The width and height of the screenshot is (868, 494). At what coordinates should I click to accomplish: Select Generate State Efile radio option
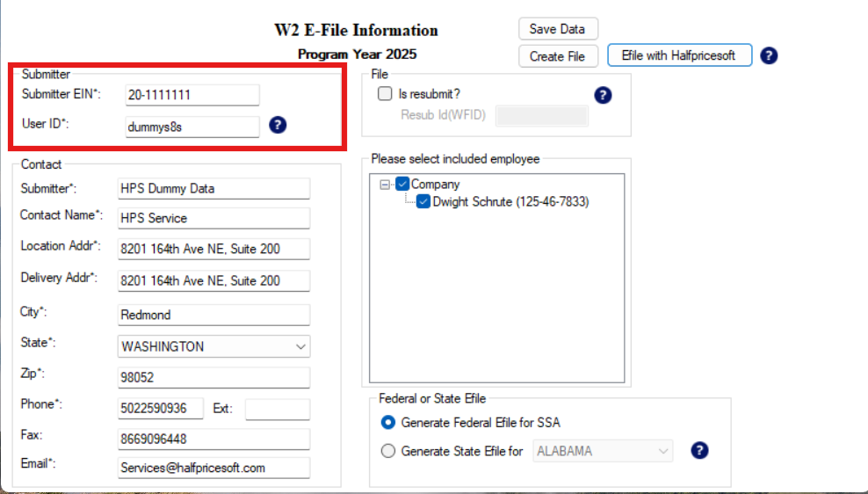click(388, 451)
